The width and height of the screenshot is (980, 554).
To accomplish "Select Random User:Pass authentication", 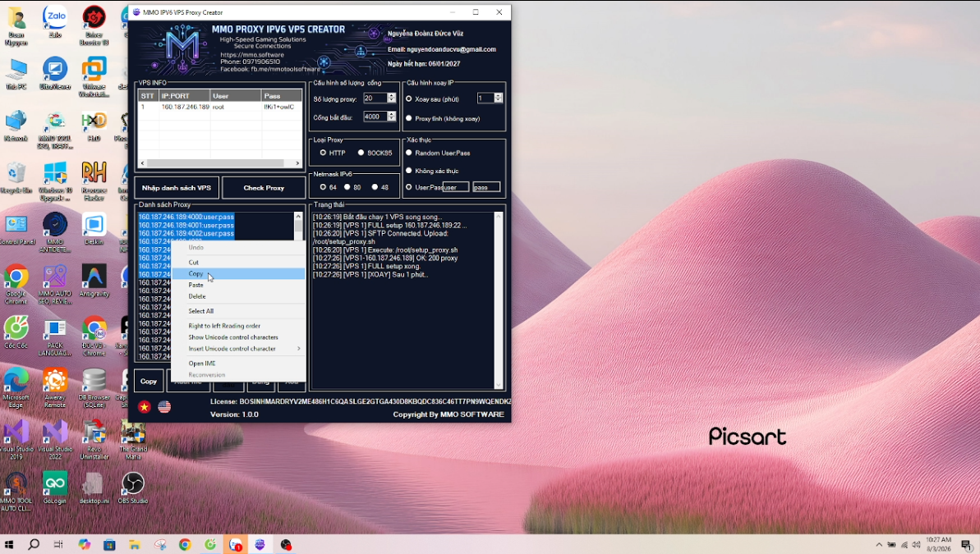I will pyautogui.click(x=409, y=153).
